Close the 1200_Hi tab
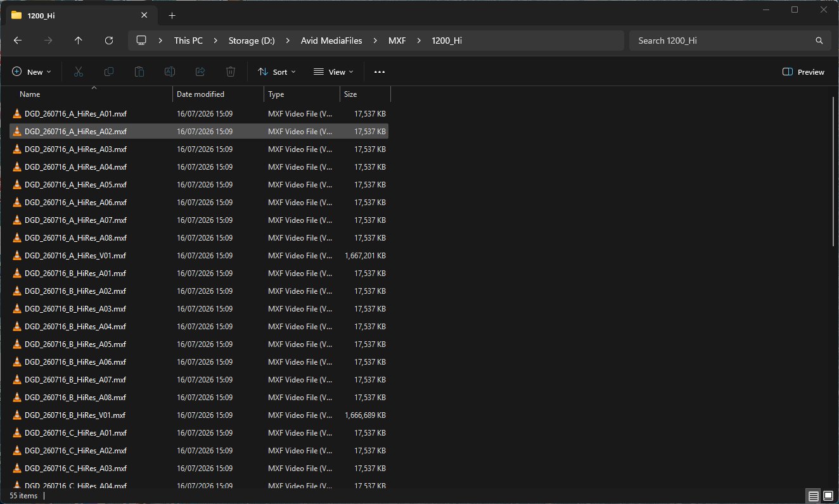 144,15
